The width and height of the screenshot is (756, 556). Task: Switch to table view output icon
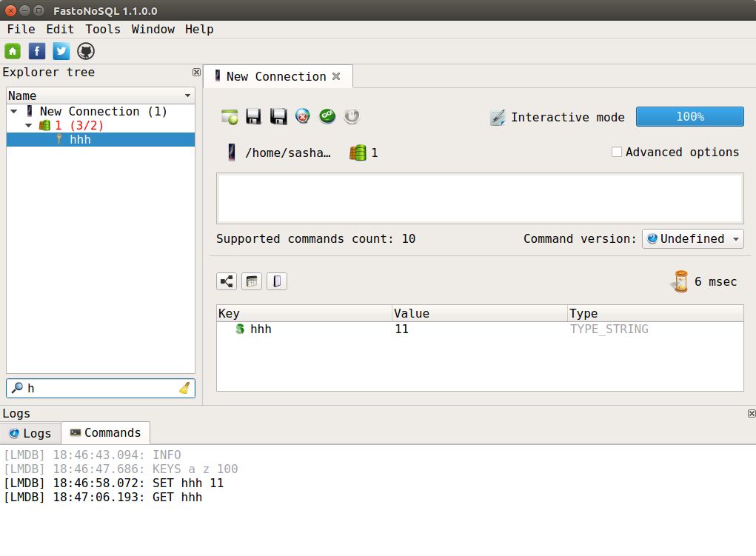[x=252, y=281]
